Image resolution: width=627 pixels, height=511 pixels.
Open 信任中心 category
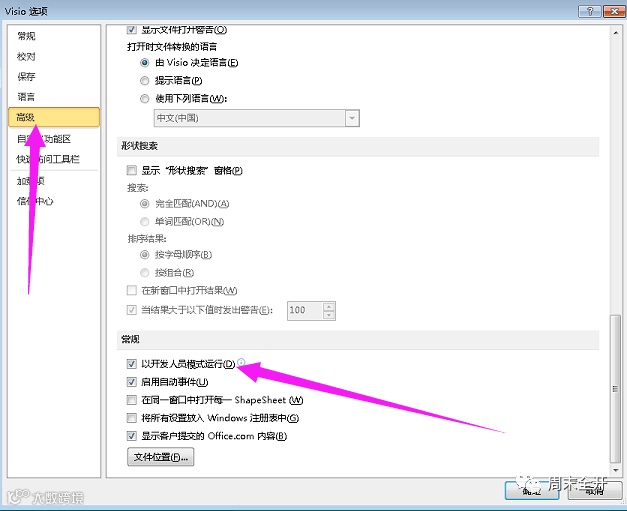pyautogui.click(x=35, y=201)
